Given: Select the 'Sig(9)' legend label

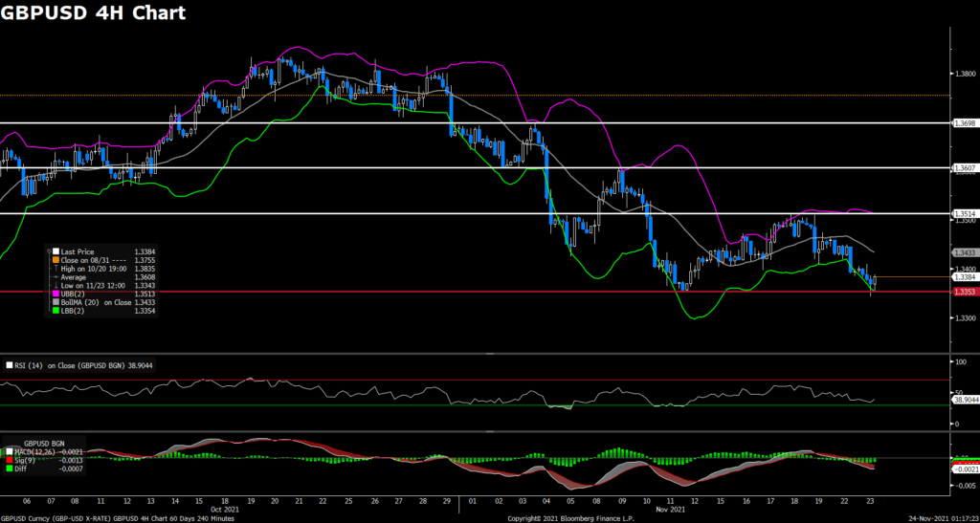Looking at the screenshot, I should click(24, 460).
